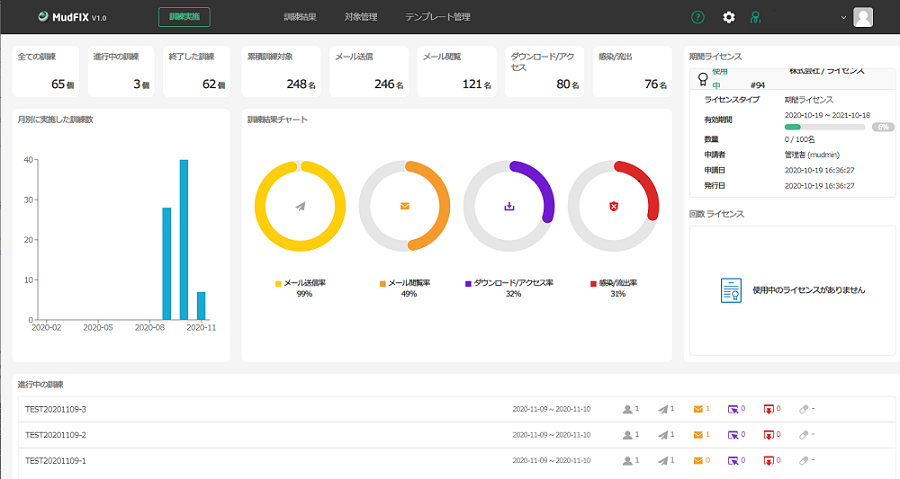The image size is (900, 479).
Task: Click the license validity progress bar
Action: tap(825, 127)
